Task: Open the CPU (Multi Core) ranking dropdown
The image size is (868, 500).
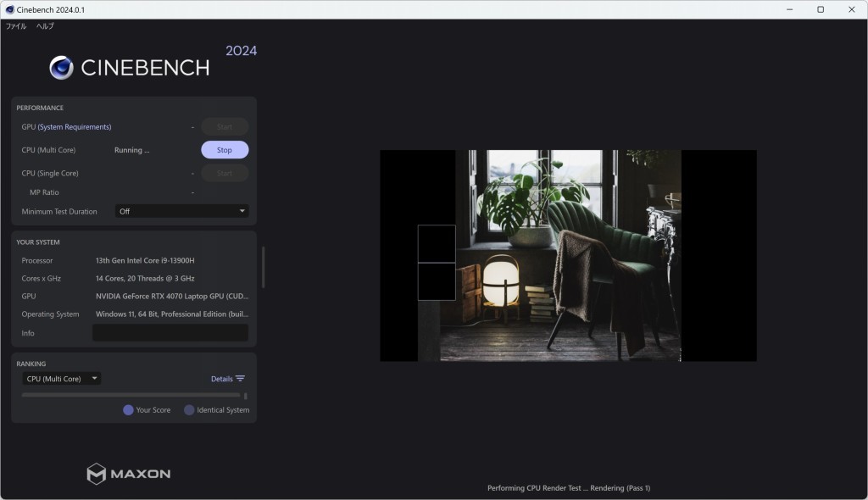Action: tap(61, 379)
